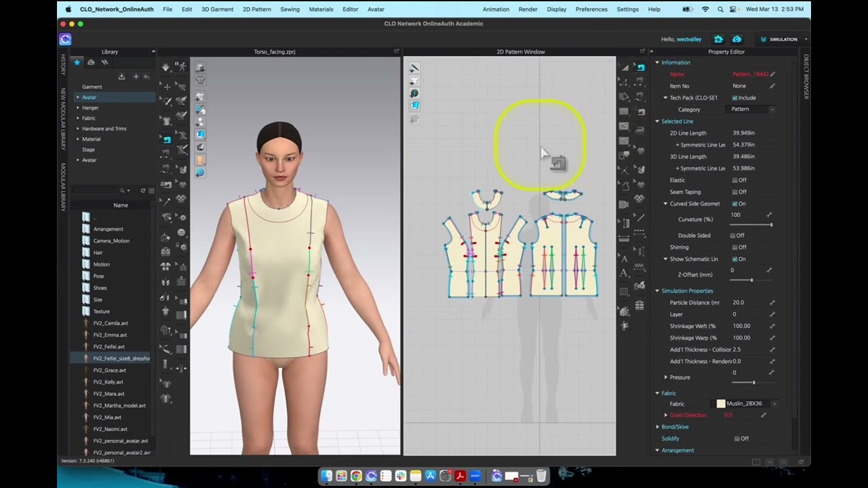This screenshot has width=868, height=488.
Task: Select the simulate arrow tool in the 3D toolbar
Action: (167, 67)
